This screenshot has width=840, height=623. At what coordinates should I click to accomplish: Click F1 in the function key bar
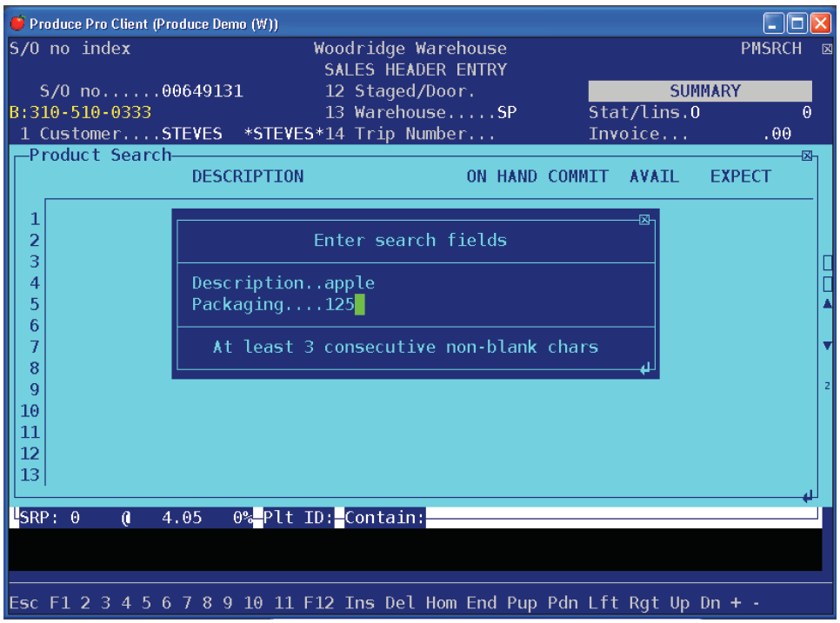(59, 603)
